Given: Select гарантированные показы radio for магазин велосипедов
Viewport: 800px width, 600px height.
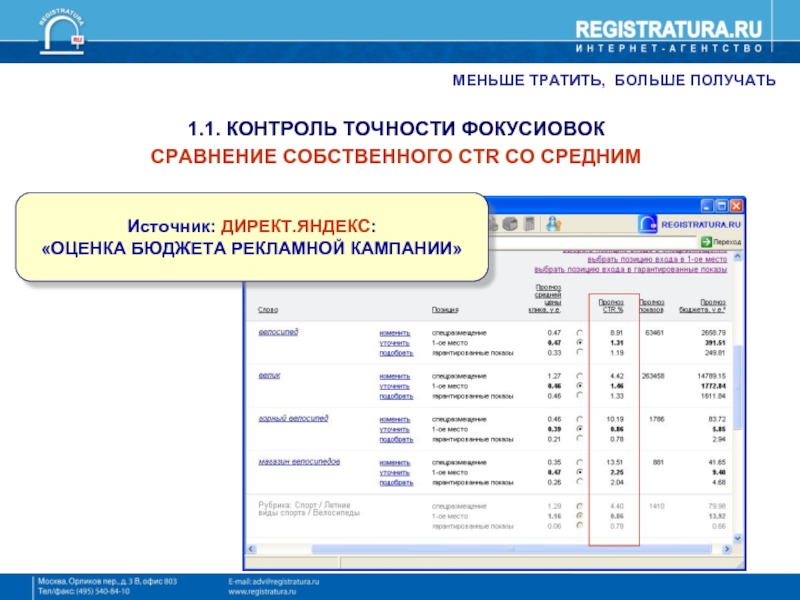Looking at the screenshot, I should pos(580,482).
